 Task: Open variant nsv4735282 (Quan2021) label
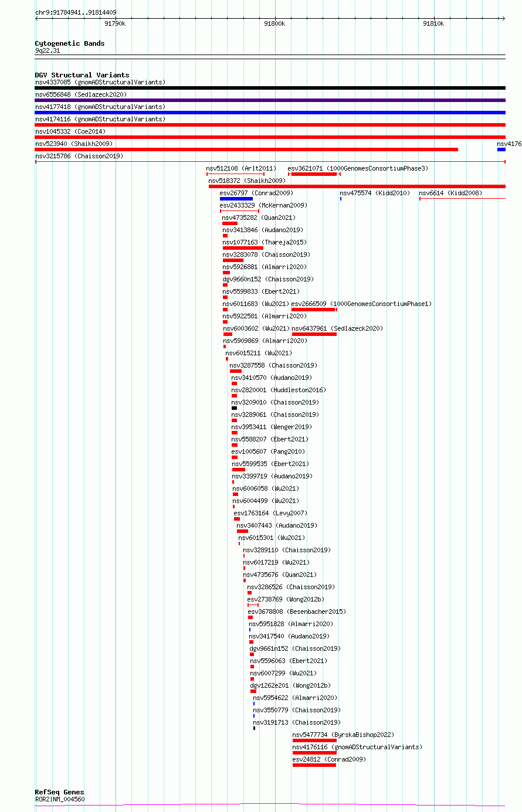point(259,218)
